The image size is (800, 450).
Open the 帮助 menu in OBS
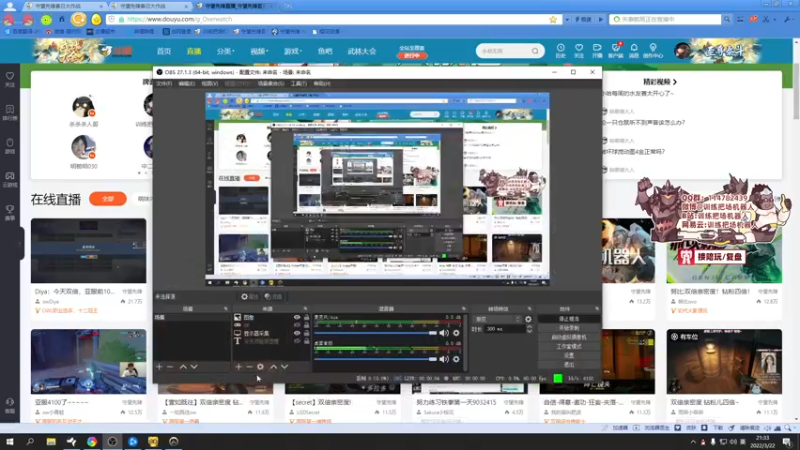point(322,84)
